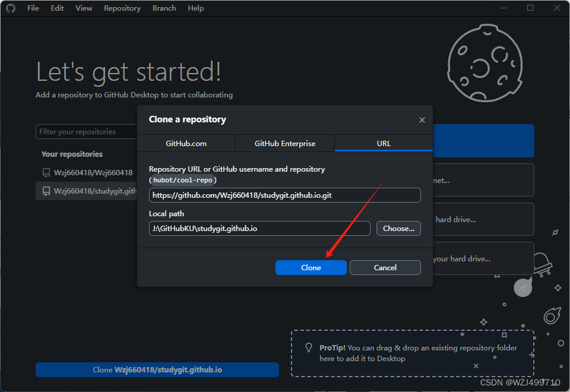Cancel the clone dialog
Screen dimensions: 570x392
[385, 268]
